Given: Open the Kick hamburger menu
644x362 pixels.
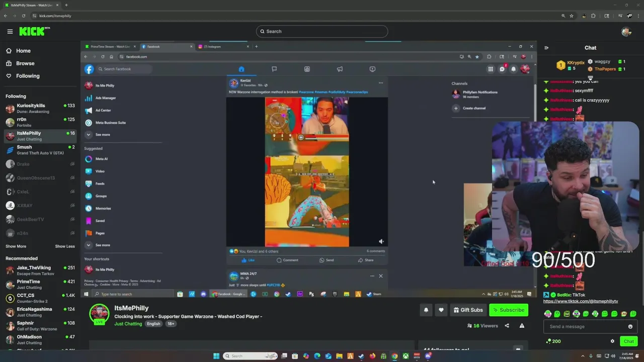Looking at the screenshot, I should click(10, 31).
